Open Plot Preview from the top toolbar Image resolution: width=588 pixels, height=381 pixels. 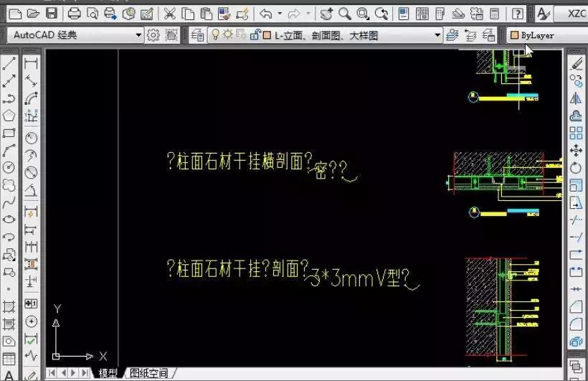(93, 14)
